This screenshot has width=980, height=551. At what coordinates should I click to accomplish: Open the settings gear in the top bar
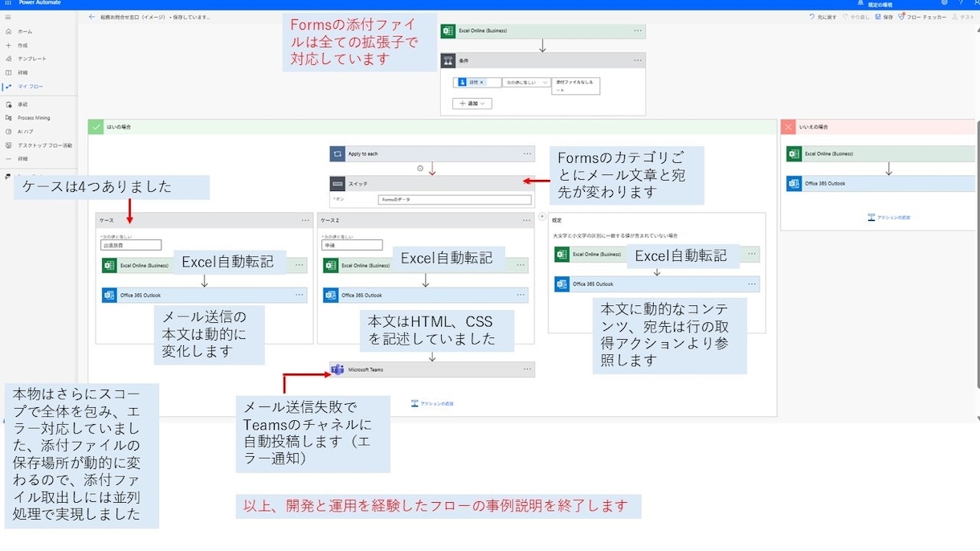tap(944, 3)
